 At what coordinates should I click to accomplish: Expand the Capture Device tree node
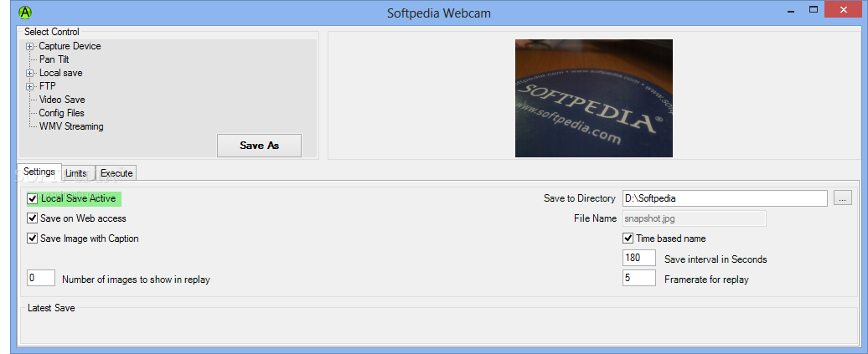click(30, 47)
